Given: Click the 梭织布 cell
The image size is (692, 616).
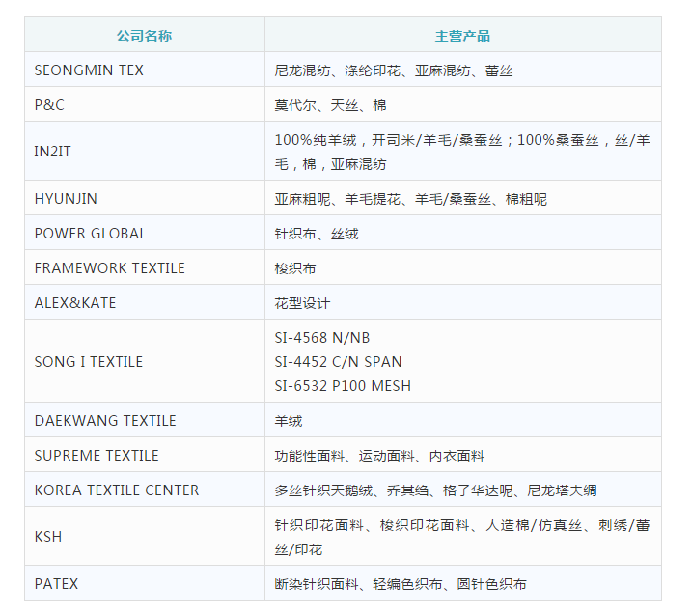Looking at the screenshot, I should 462,268.
